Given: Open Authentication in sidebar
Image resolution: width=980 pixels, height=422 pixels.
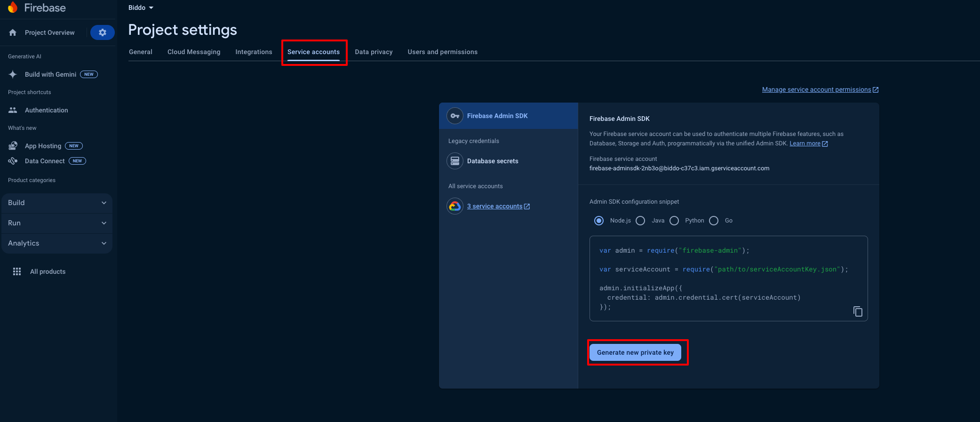Looking at the screenshot, I should click(46, 110).
